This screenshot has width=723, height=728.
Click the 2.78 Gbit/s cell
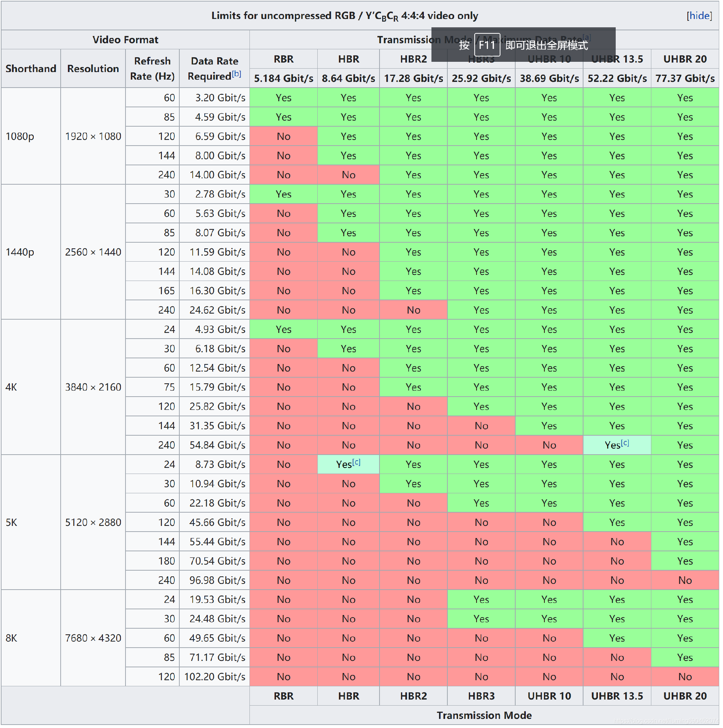point(214,194)
